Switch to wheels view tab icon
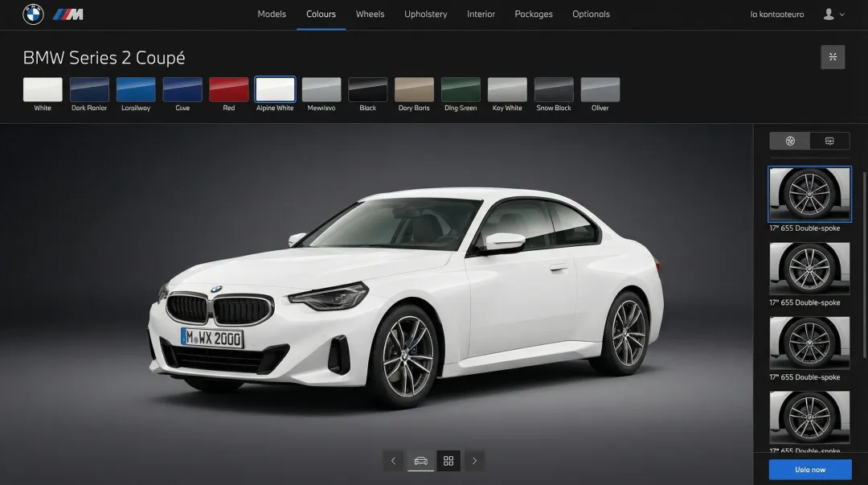Viewport: 868px width, 485px height. coord(790,141)
